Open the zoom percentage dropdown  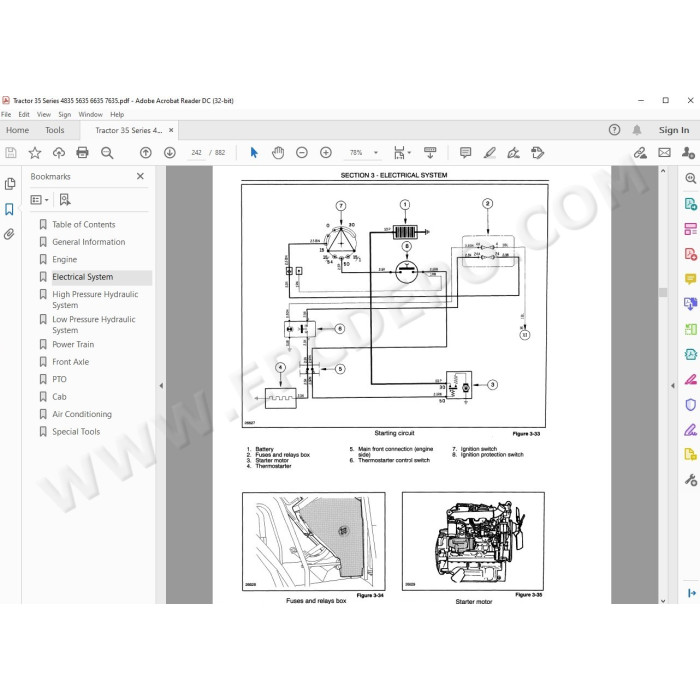click(376, 153)
